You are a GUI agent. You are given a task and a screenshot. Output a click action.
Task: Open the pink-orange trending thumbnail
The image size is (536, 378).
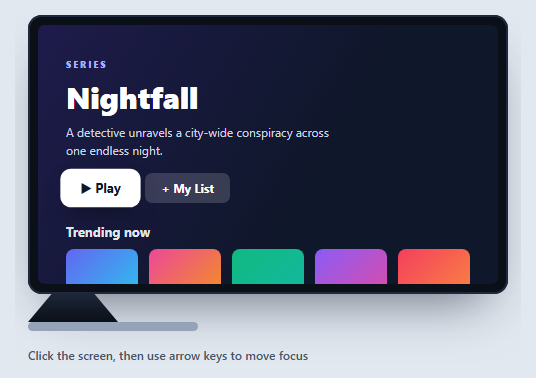coord(185,266)
